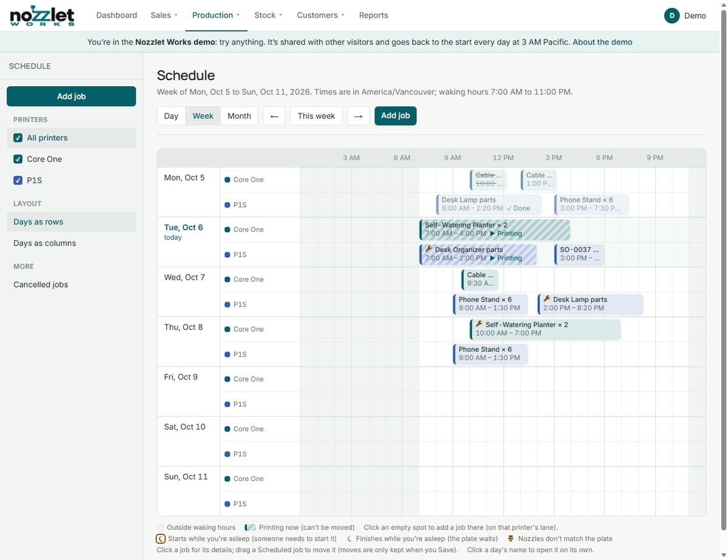The height and width of the screenshot is (560, 728).
Task: Advance to next week with right arrow
Action: [359, 116]
